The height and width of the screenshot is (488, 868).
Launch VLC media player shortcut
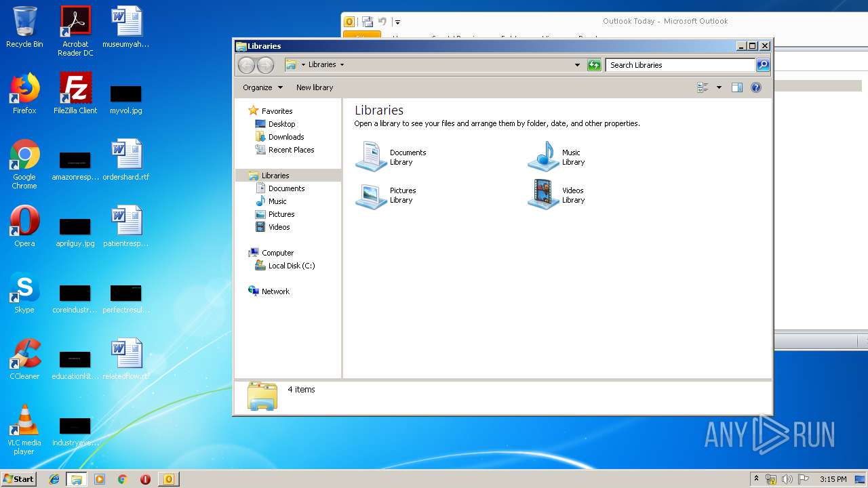click(x=24, y=430)
